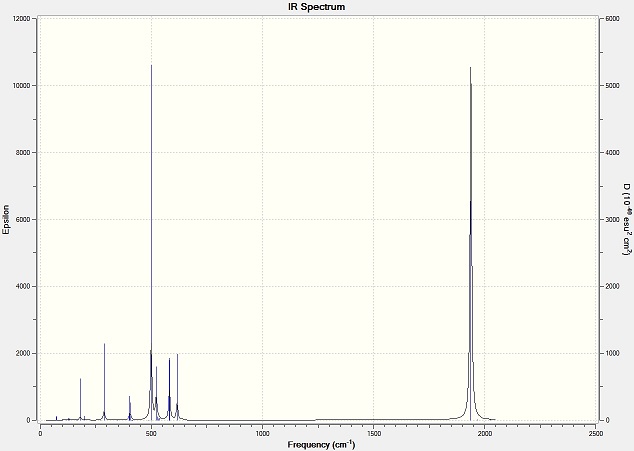Click the Frequency (cm-1) axis label

[321, 445]
